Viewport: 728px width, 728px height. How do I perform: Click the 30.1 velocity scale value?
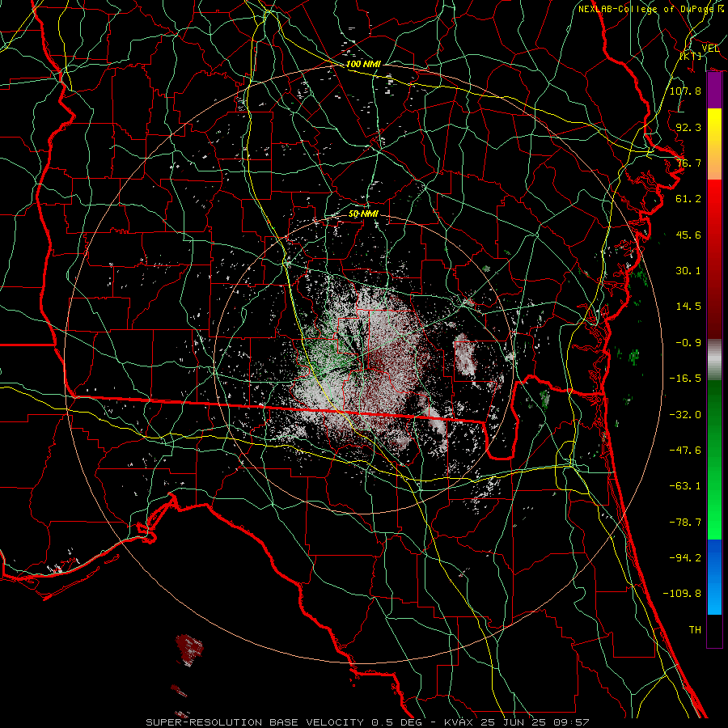(688, 271)
